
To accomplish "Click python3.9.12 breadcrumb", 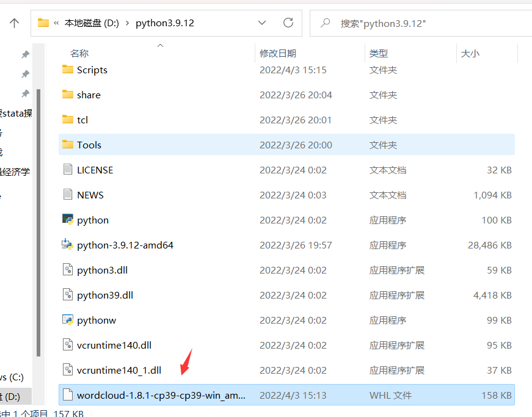I will coord(165,23).
